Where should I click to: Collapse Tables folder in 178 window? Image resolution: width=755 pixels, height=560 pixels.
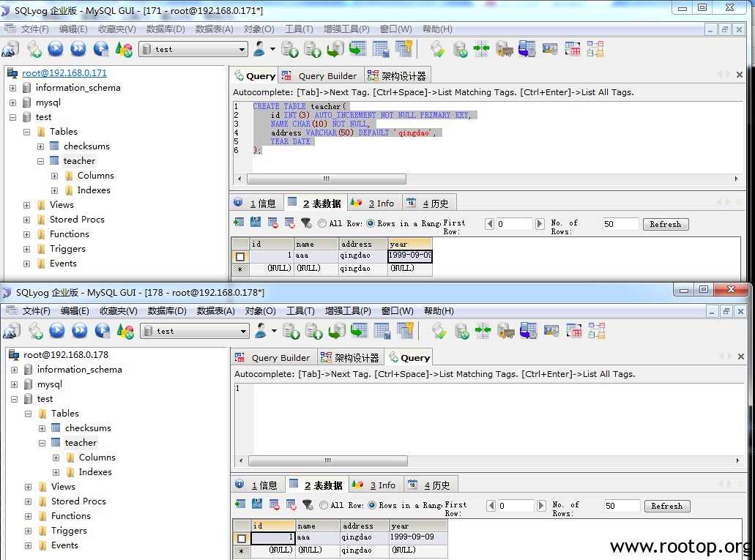pyautogui.click(x=29, y=414)
